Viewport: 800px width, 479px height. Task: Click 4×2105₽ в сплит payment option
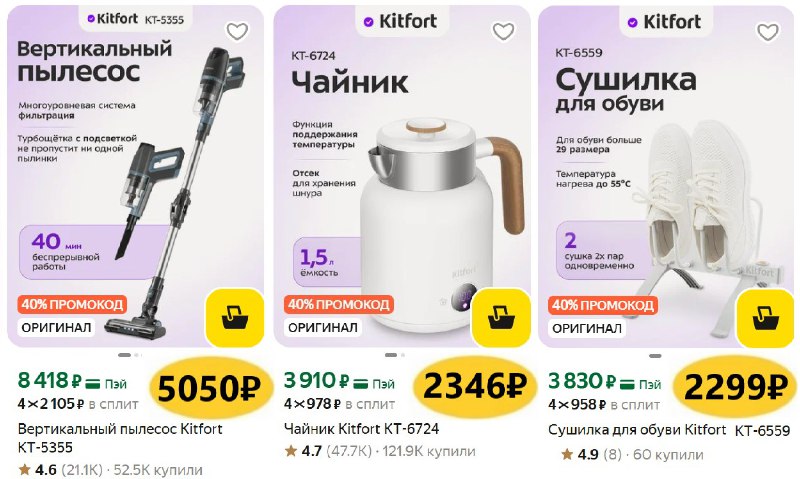[78, 404]
